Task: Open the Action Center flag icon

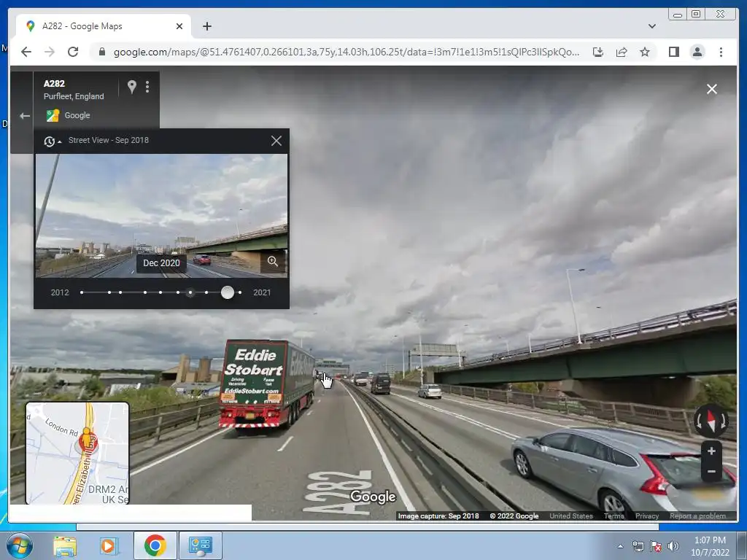Action: pos(656,546)
